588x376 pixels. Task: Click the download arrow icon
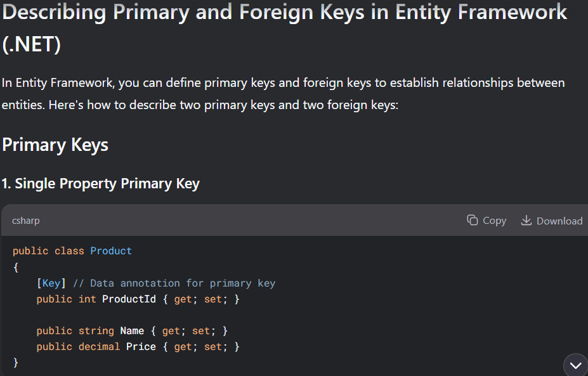point(526,220)
